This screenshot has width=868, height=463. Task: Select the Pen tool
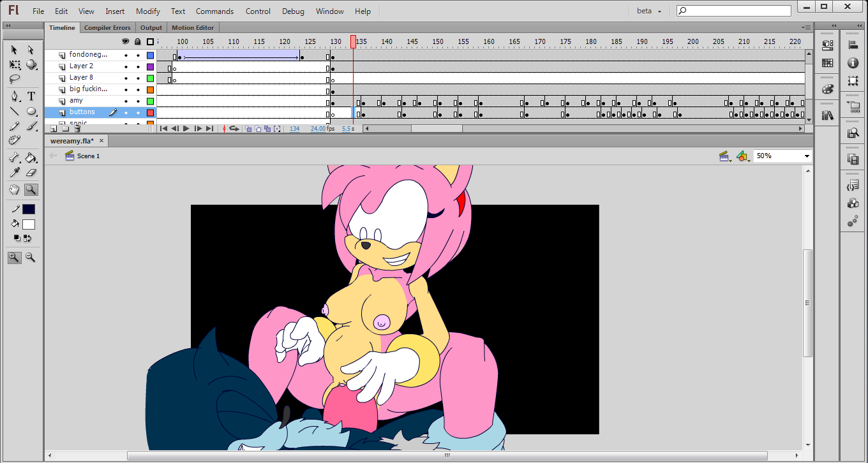(x=14, y=96)
